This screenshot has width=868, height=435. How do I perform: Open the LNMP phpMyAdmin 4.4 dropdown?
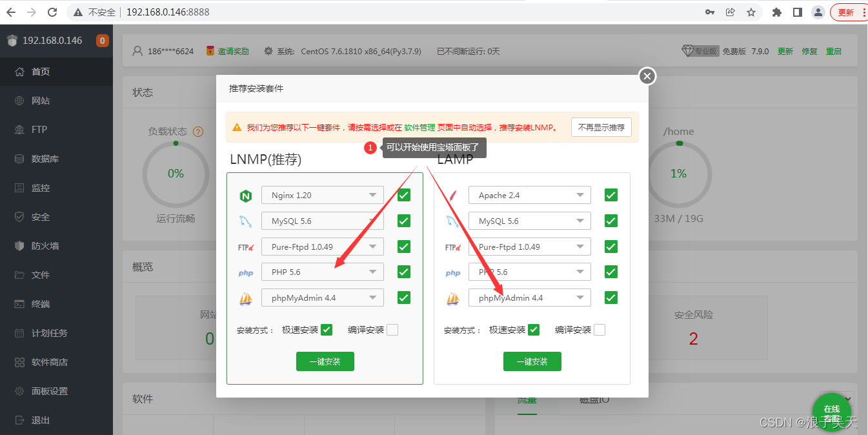[x=323, y=298]
